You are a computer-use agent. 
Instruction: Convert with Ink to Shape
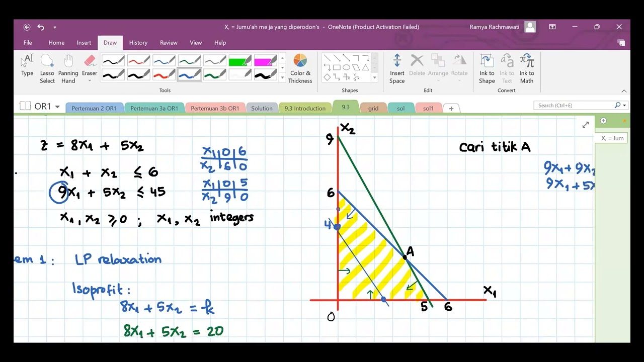[487, 68]
